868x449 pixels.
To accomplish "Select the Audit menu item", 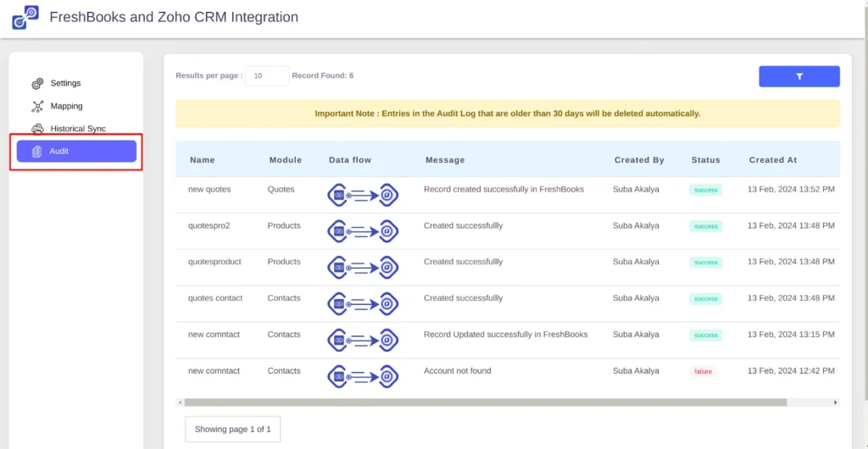I will (x=76, y=151).
